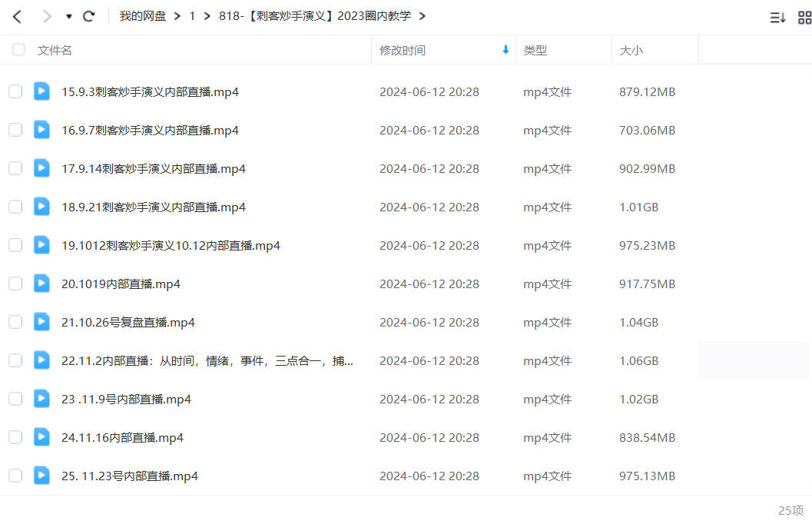812x524 pixels.
Task: Check the box for 15.9.3刺客炒手演义内部直播.mp4
Action: coord(15,91)
